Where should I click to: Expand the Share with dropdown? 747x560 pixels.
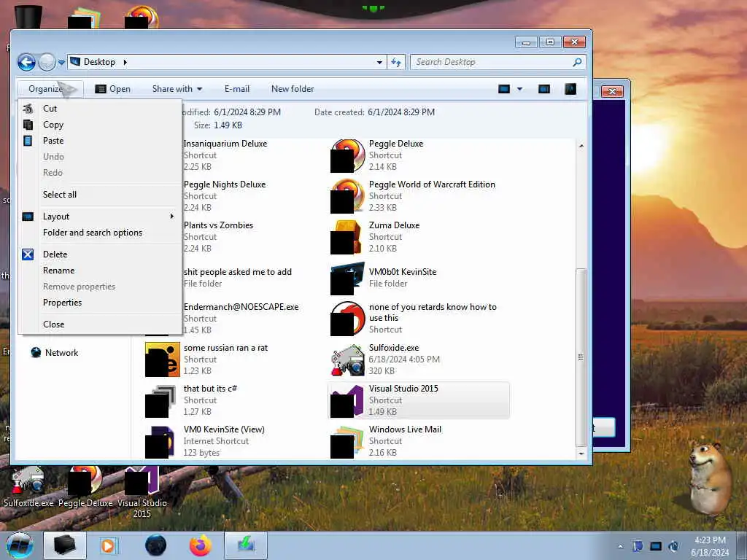177,89
